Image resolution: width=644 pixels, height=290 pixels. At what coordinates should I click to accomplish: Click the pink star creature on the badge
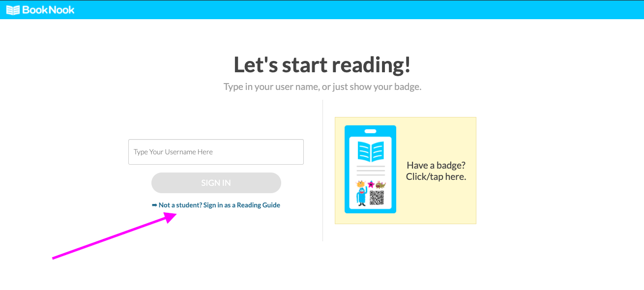(x=371, y=184)
